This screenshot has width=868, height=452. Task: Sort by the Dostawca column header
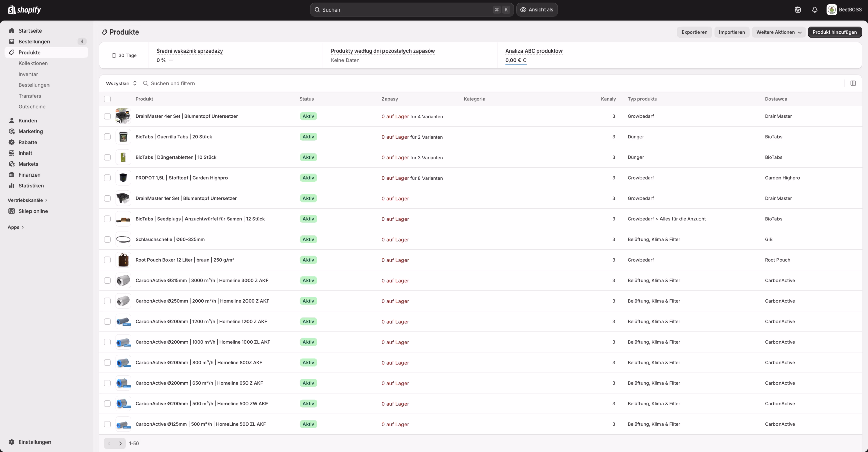(x=776, y=99)
